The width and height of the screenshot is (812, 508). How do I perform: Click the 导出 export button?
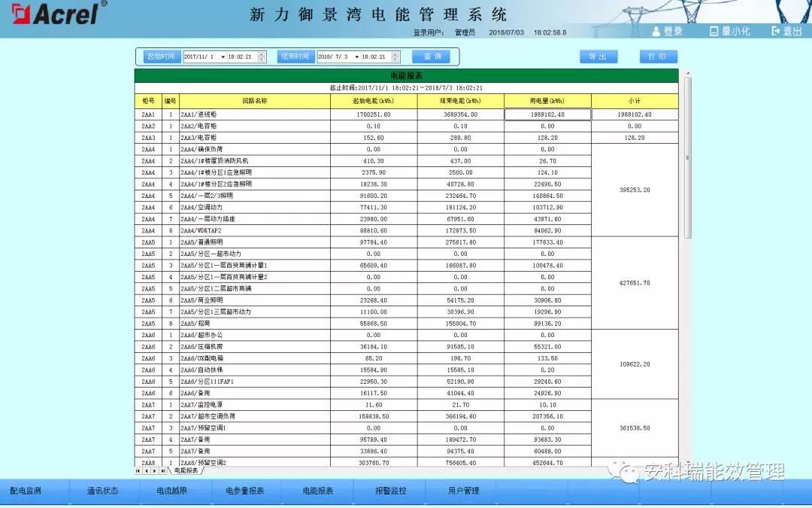tap(598, 56)
